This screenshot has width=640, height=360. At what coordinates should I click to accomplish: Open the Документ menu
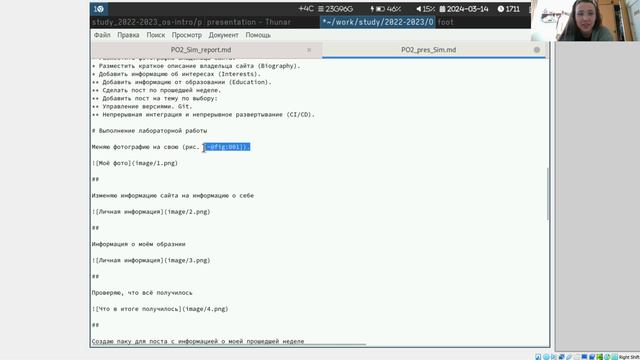pos(223,35)
